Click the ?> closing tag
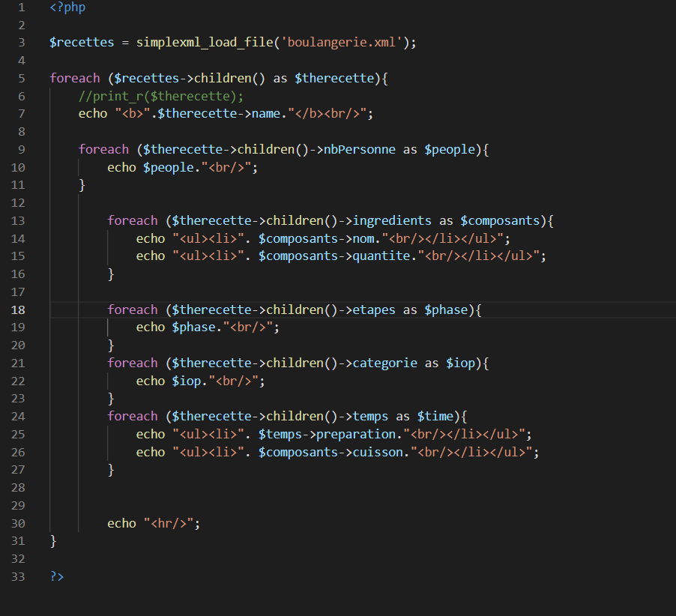Viewport: 676px width, 616px height. pyautogui.click(x=57, y=576)
